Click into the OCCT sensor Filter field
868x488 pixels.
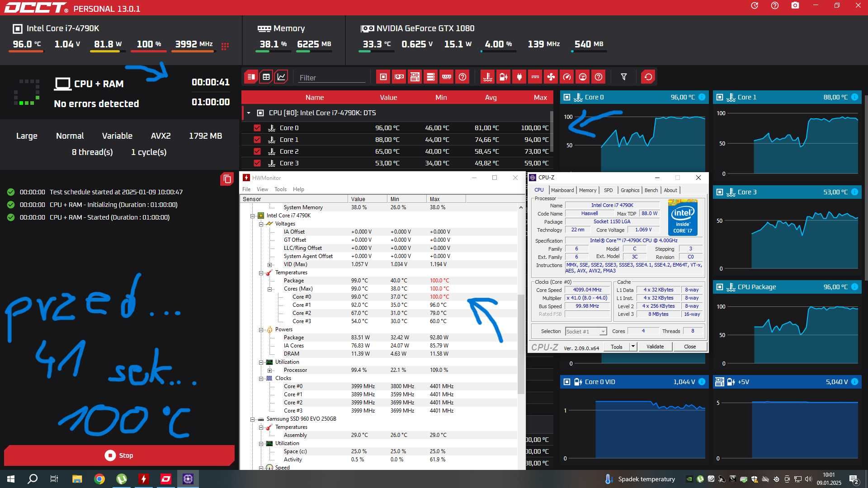(x=331, y=78)
